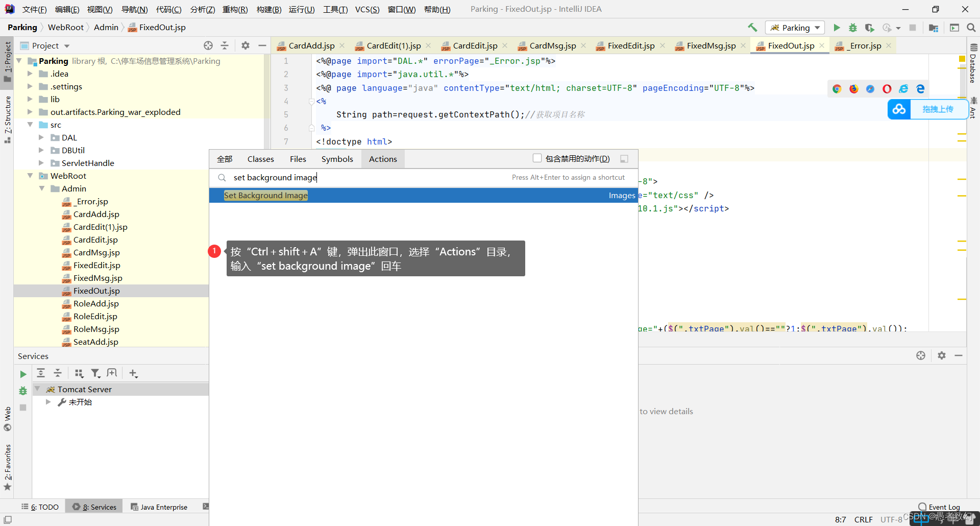Click the 拖拽上传 button
The height and width of the screenshot is (526, 980).
[x=938, y=109]
